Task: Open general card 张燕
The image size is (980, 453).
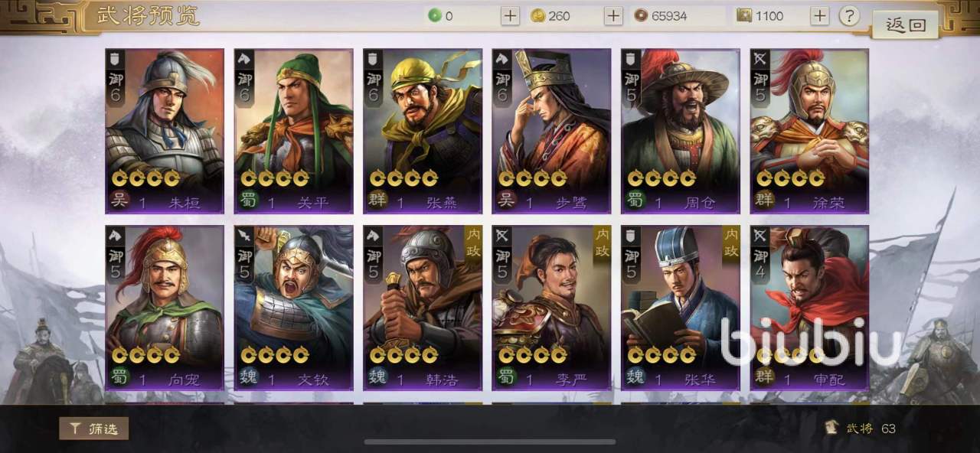Action: click(x=423, y=132)
